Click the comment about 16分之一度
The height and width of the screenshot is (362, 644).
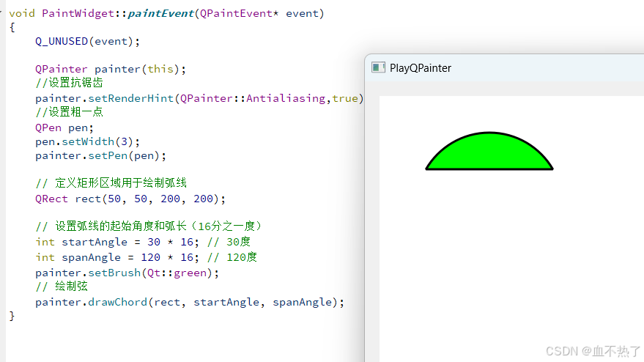[148, 226]
